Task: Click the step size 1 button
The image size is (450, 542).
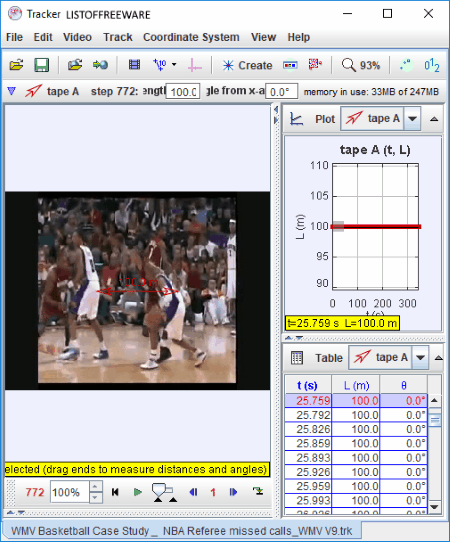Action: [213, 492]
